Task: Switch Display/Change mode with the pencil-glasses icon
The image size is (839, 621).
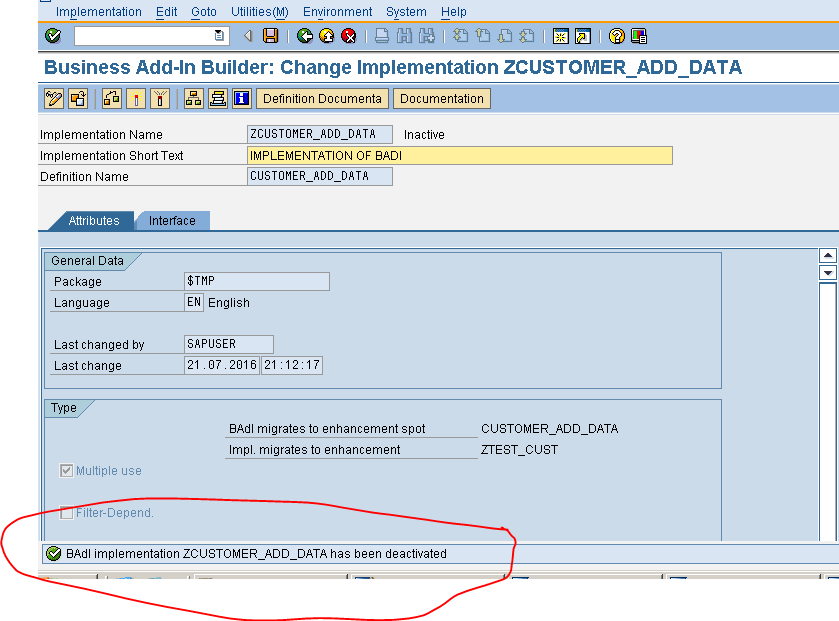Action: tap(53, 98)
